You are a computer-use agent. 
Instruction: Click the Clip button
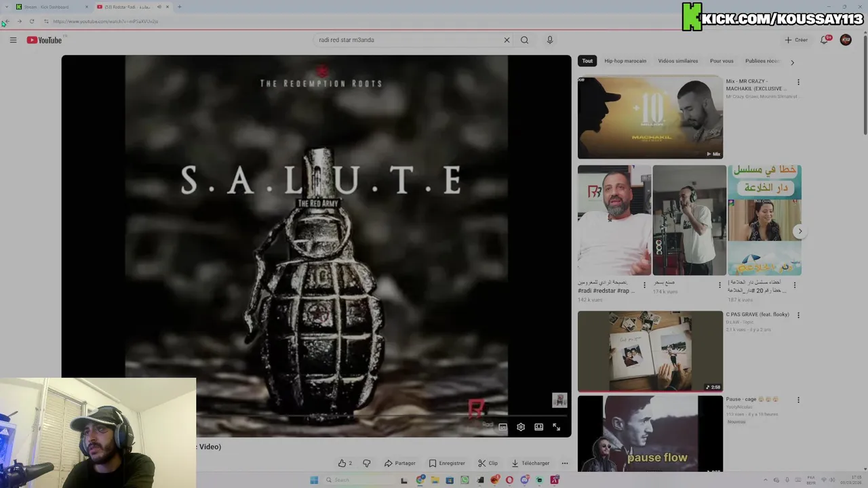(488, 463)
